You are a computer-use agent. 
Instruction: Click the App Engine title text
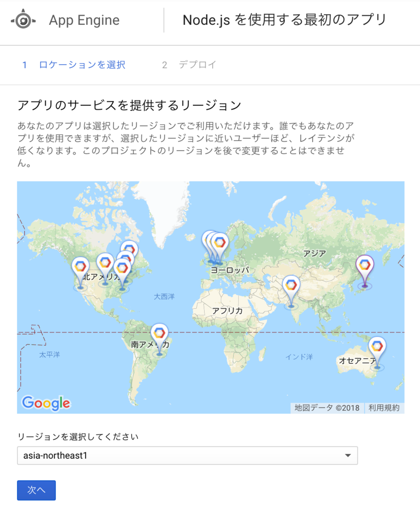84,20
